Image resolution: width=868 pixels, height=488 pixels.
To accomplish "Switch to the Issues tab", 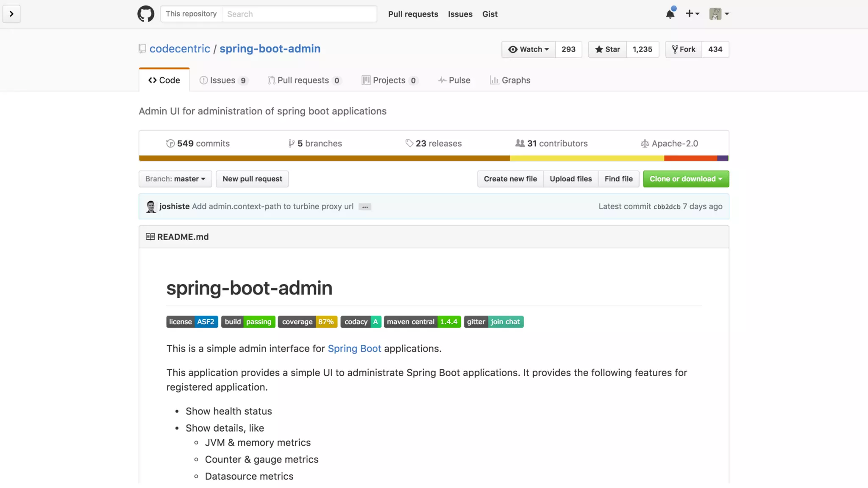I will click(x=223, y=80).
